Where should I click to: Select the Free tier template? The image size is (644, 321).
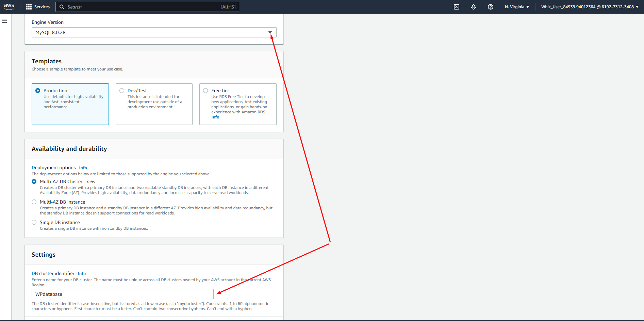[x=238, y=104]
